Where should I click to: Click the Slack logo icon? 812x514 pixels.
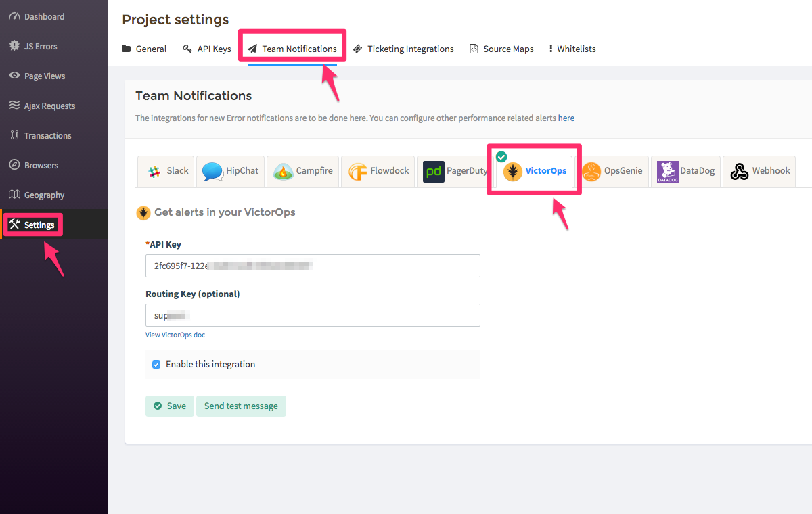tap(154, 171)
